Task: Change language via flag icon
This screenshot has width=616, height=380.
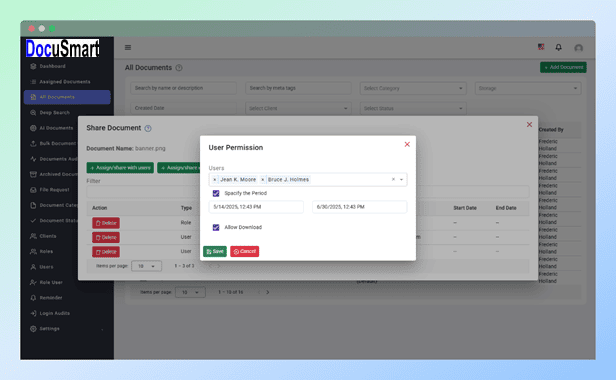Action: coord(541,47)
